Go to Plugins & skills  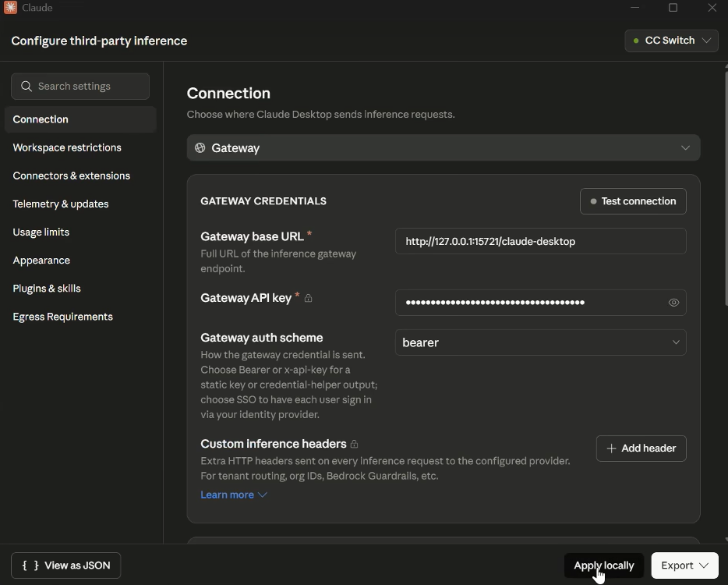coord(80,289)
